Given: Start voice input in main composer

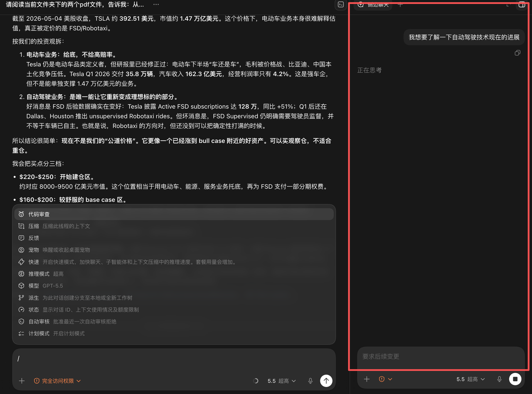Looking at the screenshot, I should 310,381.
